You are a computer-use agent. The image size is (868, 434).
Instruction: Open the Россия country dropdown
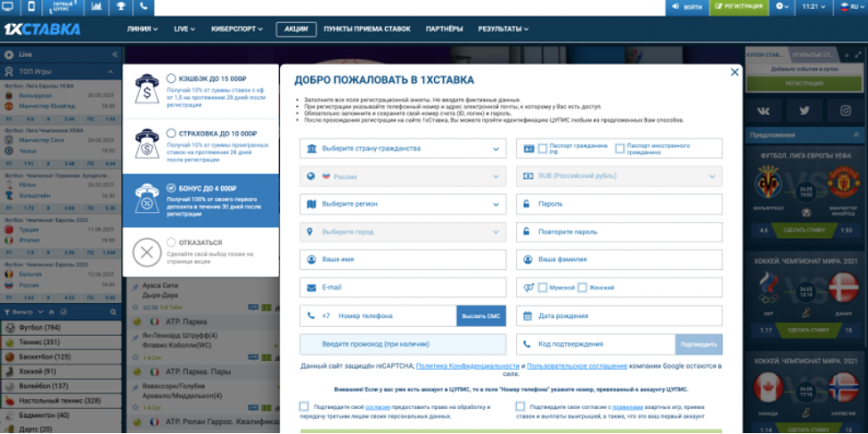403,176
